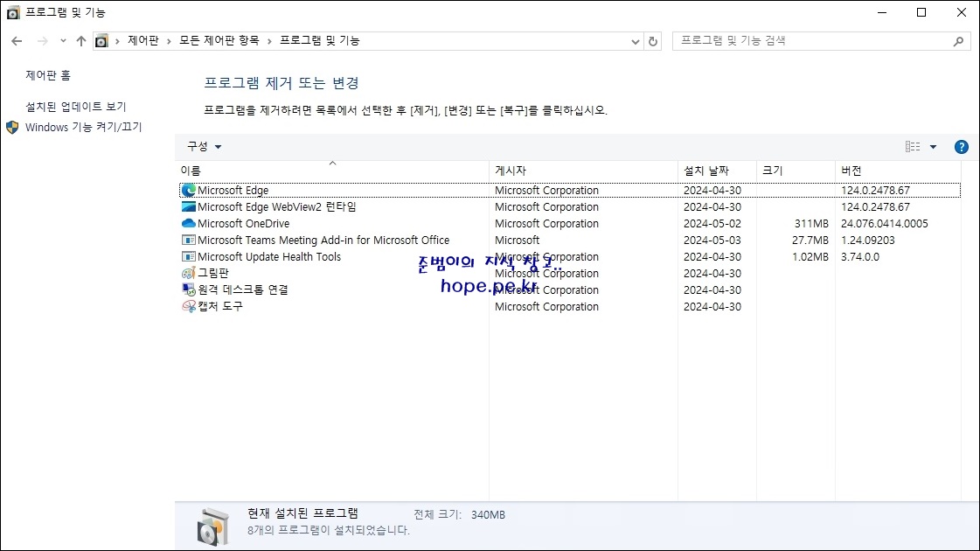Go forward with the right arrow
Image resolution: width=980 pixels, height=551 pixels.
coord(43,41)
